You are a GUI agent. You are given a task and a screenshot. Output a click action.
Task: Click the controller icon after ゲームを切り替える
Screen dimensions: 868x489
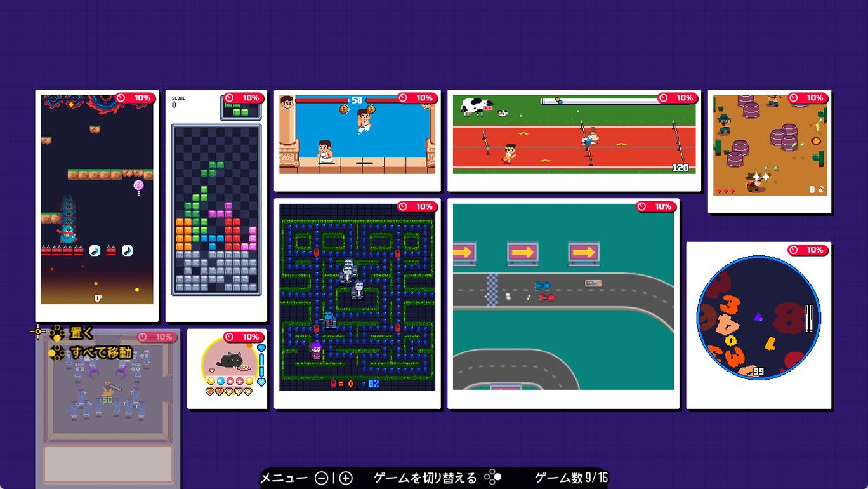point(492,478)
